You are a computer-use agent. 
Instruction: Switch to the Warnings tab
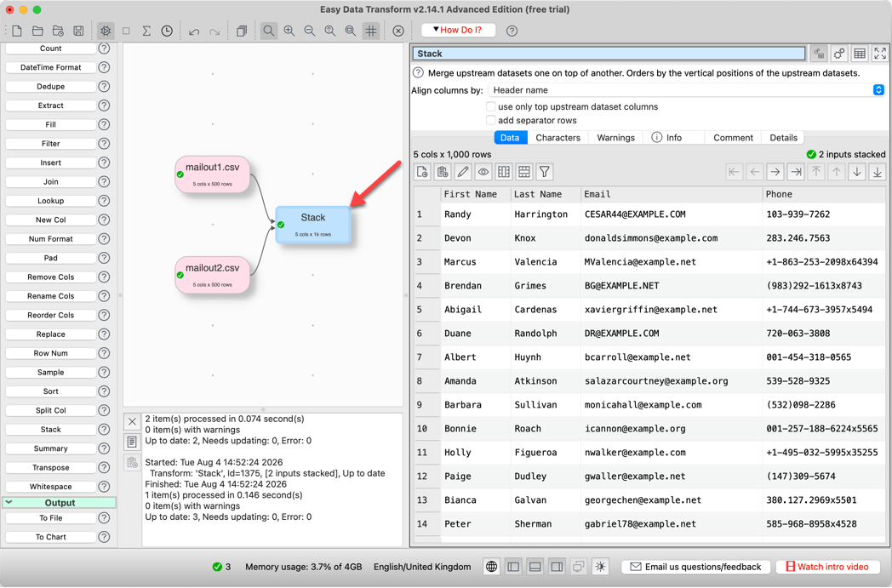(x=615, y=138)
